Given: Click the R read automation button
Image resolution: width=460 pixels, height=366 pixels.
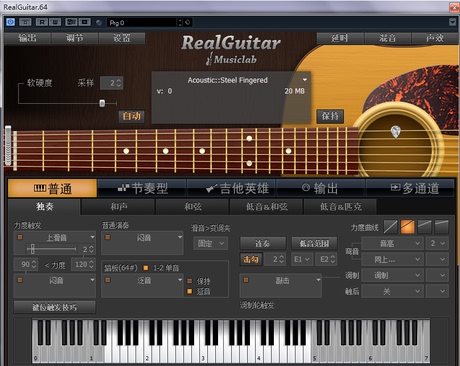Looking at the screenshot, I should pos(41,22).
